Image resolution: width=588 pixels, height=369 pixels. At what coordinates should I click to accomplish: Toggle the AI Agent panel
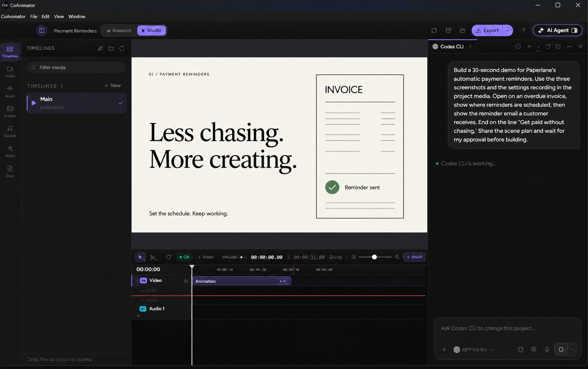558,30
